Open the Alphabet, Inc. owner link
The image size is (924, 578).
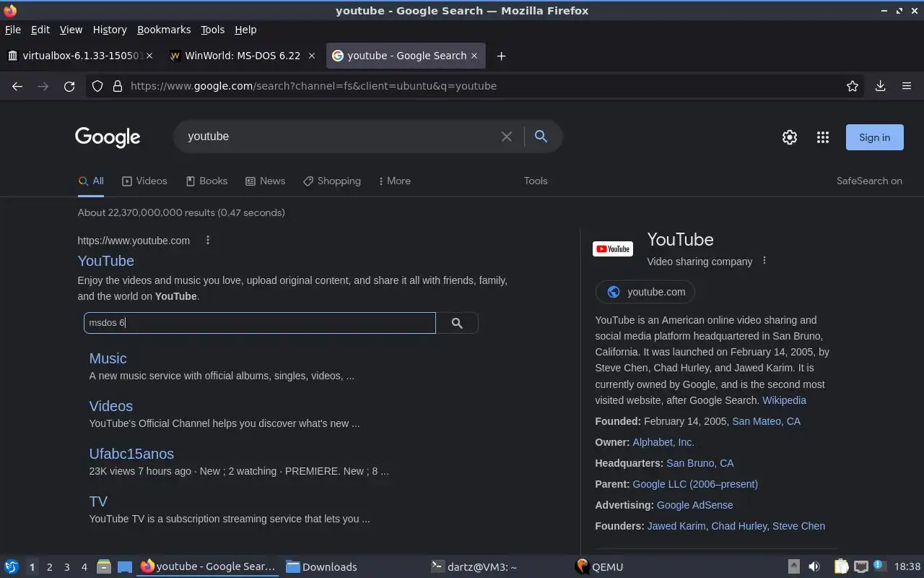pos(663,442)
